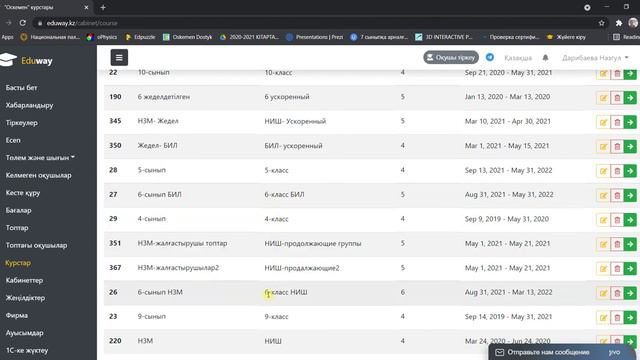
Task: Open the Дарибаева Назгул user dropdown
Action: click(x=595, y=58)
